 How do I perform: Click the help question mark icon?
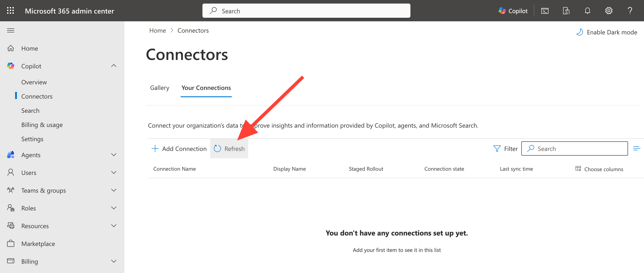click(630, 11)
